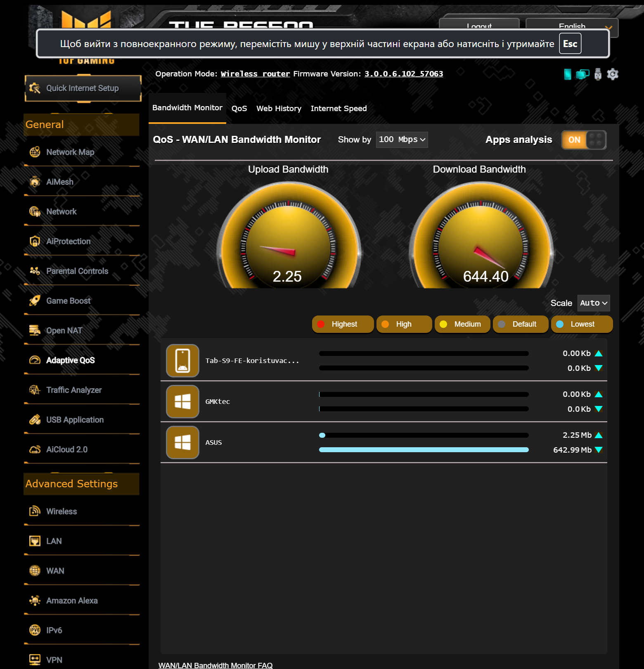Click the ASUS 642.99 Mb download value
The image size is (644, 669).
click(572, 450)
